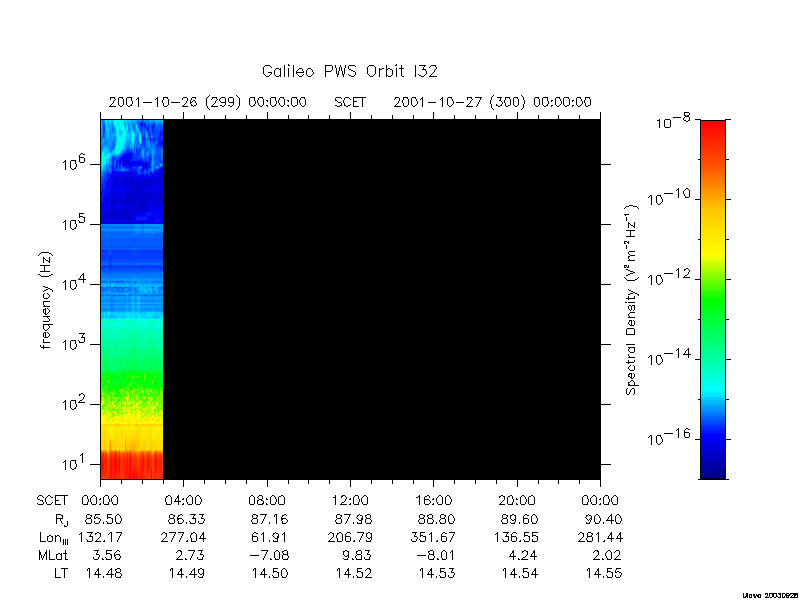Click the MLat value '9.83'

pos(357,555)
